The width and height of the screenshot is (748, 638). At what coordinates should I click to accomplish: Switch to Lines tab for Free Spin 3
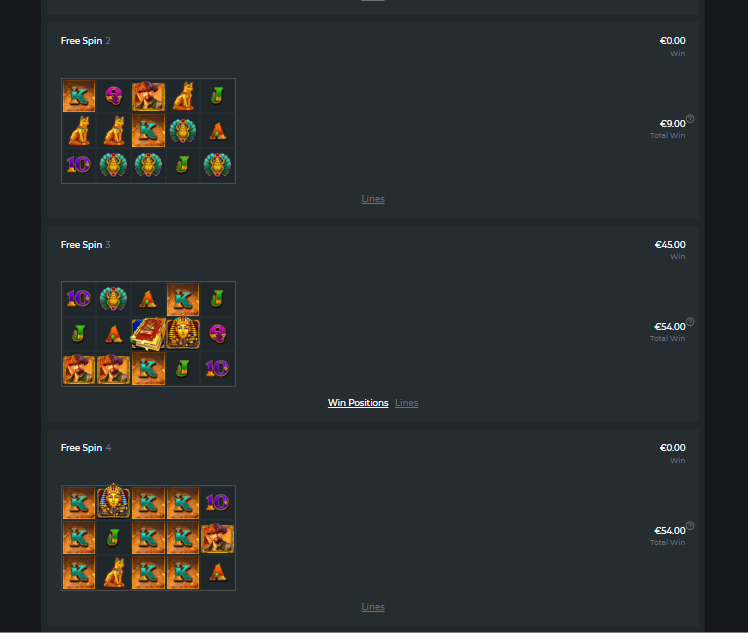click(x=406, y=402)
